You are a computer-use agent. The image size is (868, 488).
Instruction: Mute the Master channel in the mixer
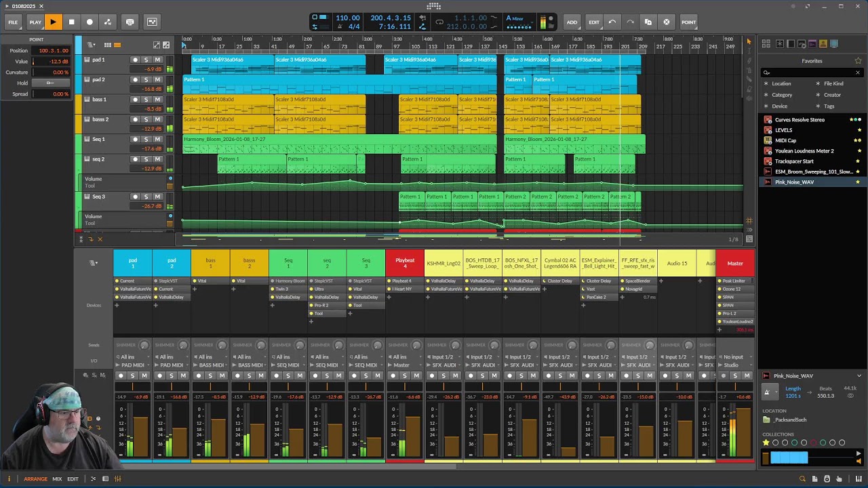tap(747, 375)
